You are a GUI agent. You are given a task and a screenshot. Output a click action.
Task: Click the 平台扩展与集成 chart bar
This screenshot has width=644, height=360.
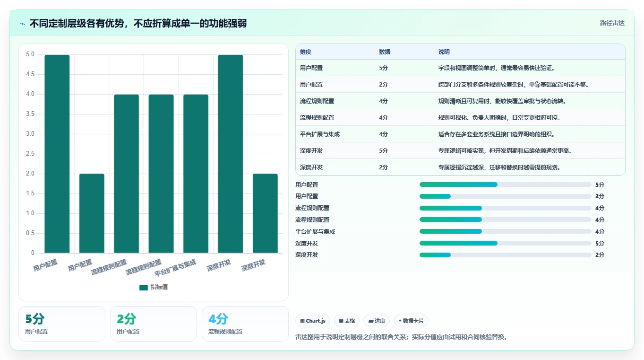pyautogui.click(x=196, y=174)
